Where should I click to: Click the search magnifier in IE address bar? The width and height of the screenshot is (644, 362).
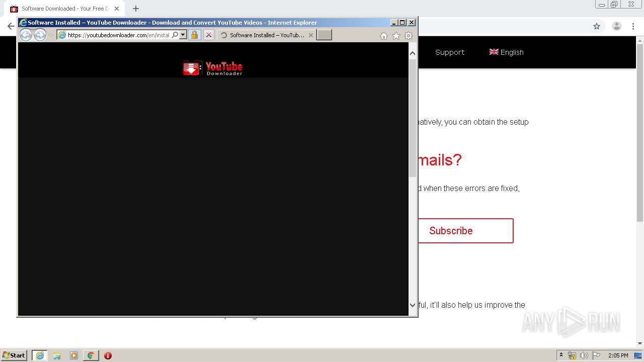tap(175, 35)
